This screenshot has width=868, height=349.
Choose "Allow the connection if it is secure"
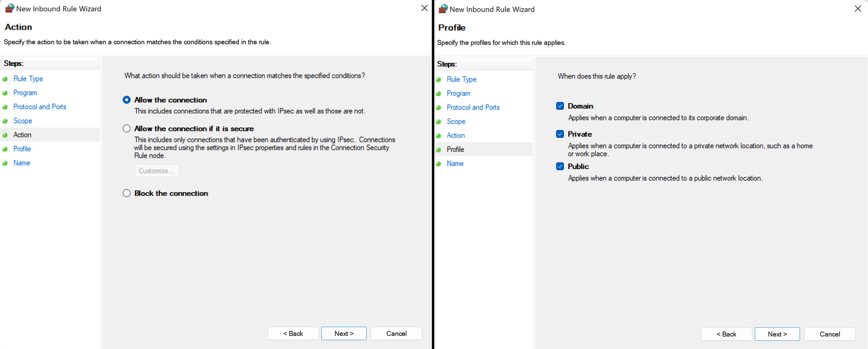click(127, 129)
